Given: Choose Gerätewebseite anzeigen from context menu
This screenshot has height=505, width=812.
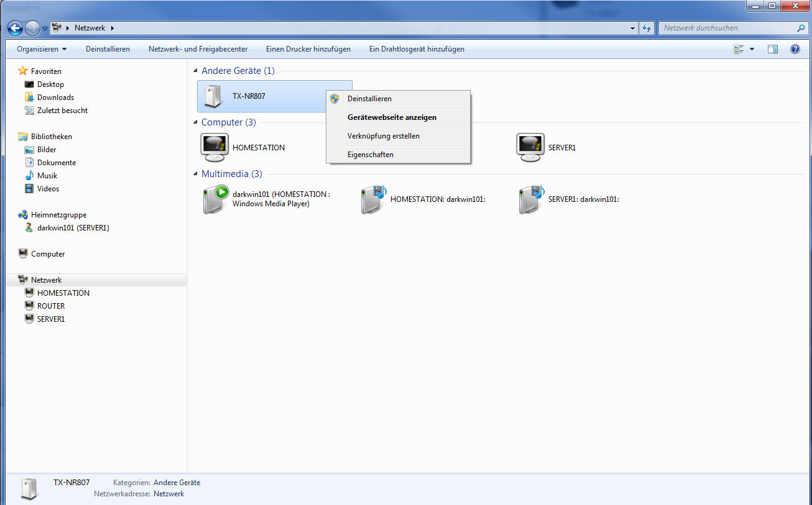Looking at the screenshot, I should point(392,117).
